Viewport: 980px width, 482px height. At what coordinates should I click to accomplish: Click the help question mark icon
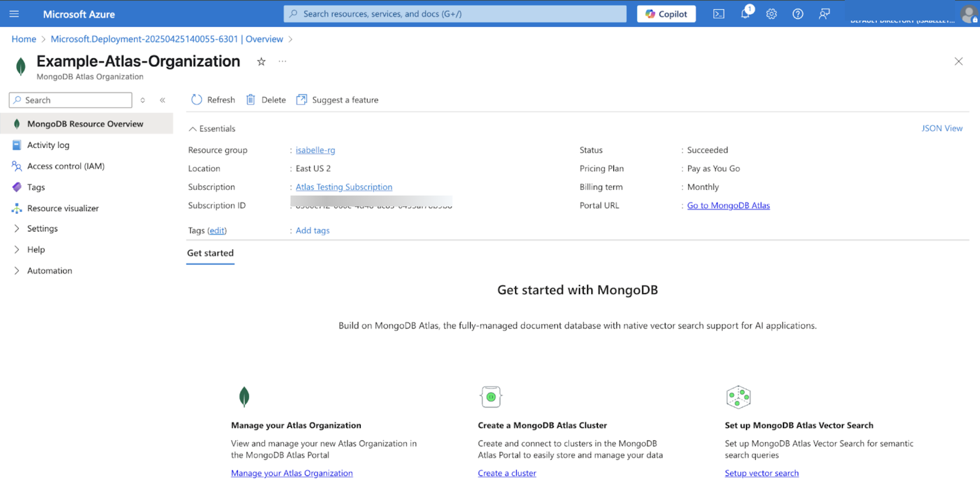[798, 14]
